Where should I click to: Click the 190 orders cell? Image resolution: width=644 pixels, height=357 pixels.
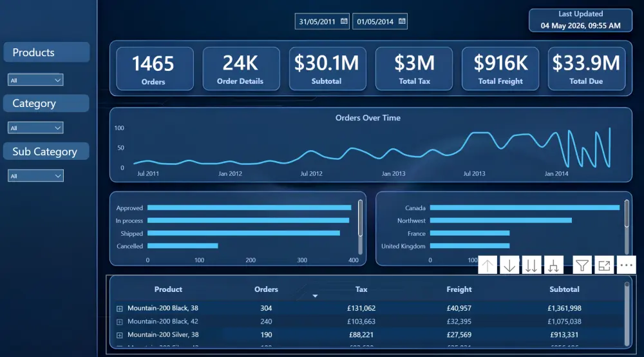[266, 335]
